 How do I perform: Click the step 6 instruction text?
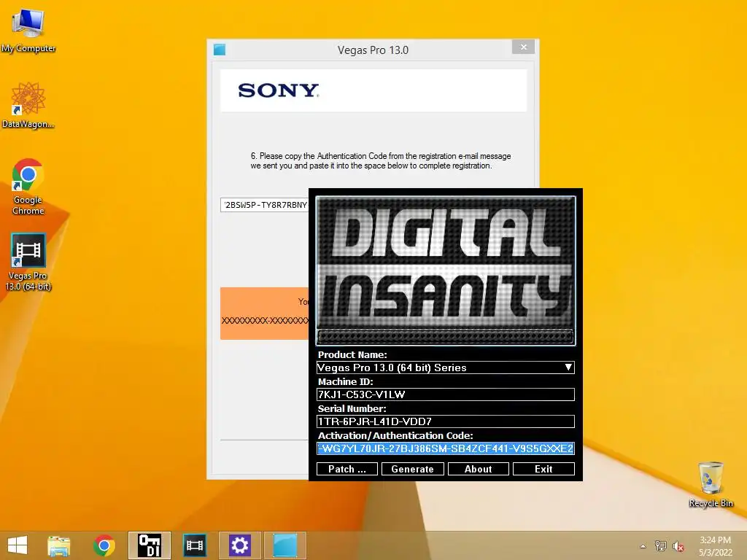[x=381, y=161]
